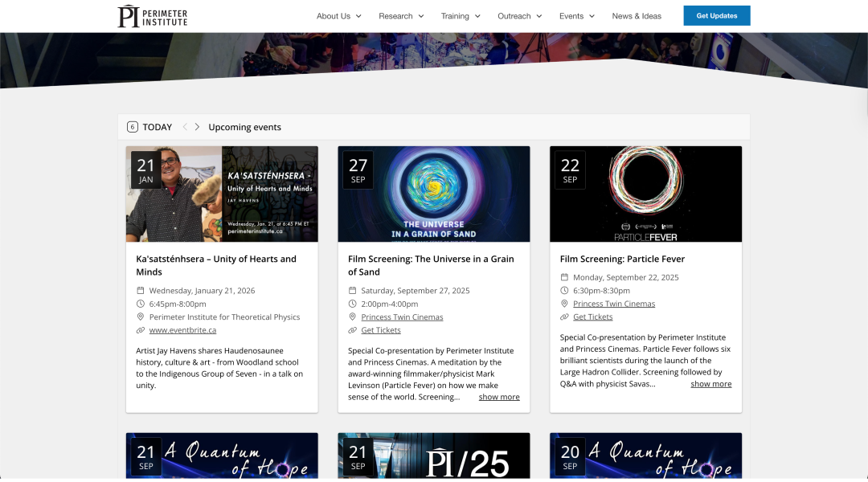
Task: Click ticket link icon in Grain of Sand card
Action: 352,330
